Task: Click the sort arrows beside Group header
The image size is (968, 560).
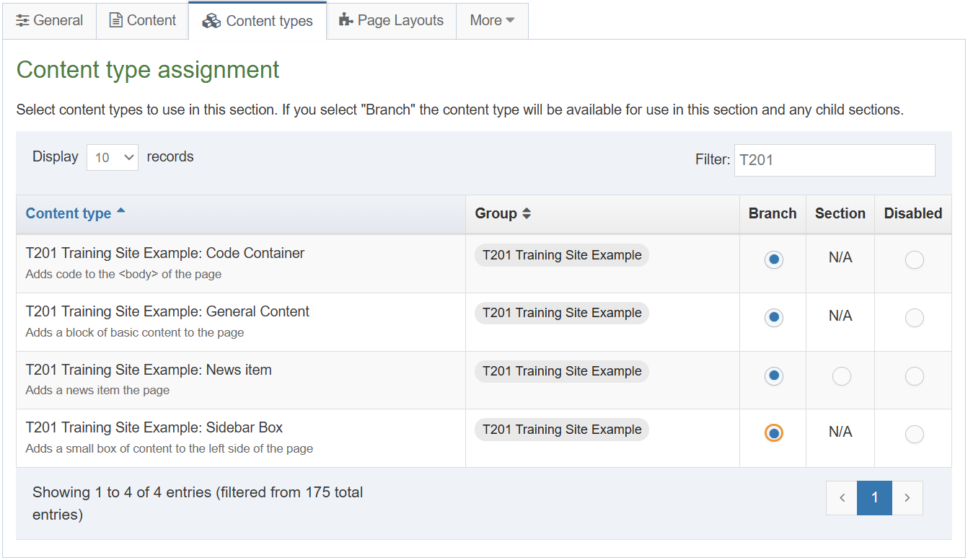Action: point(528,213)
